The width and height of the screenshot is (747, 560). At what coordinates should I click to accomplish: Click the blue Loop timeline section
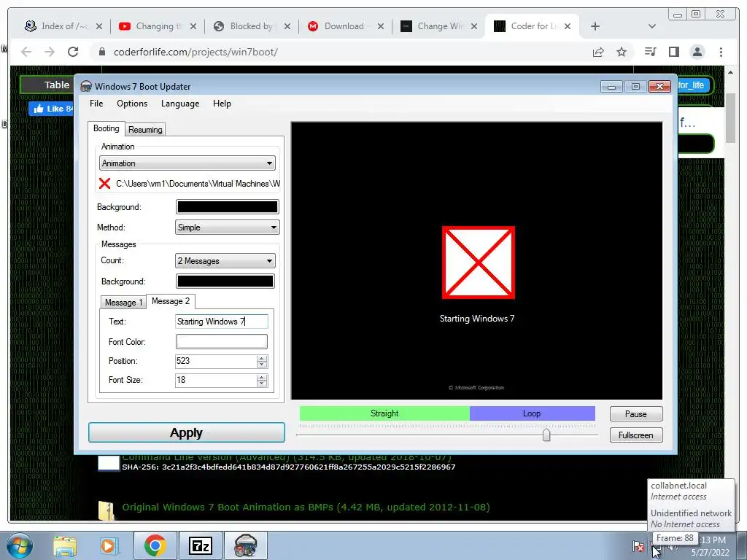(532, 413)
